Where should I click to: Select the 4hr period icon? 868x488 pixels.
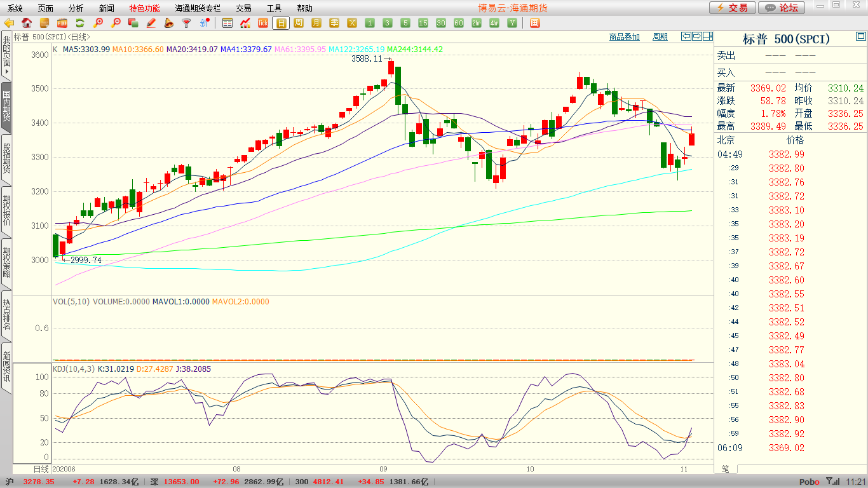click(494, 23)
